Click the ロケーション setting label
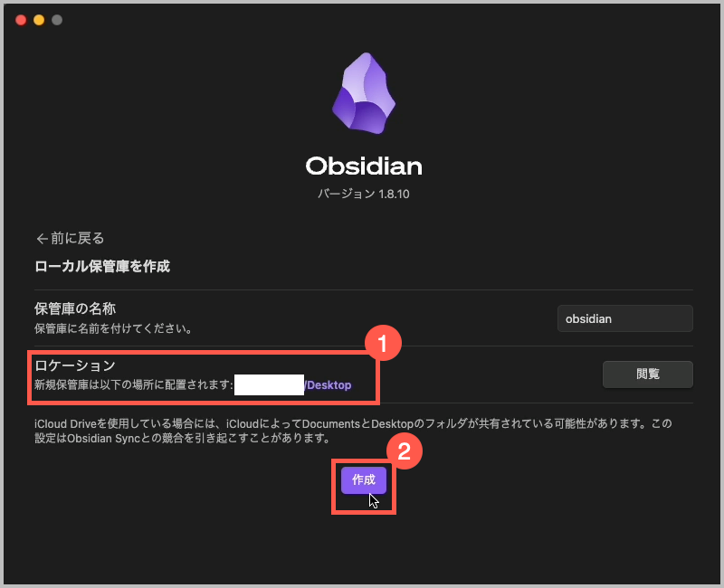The image size is (724, 588). coord(75,365)
